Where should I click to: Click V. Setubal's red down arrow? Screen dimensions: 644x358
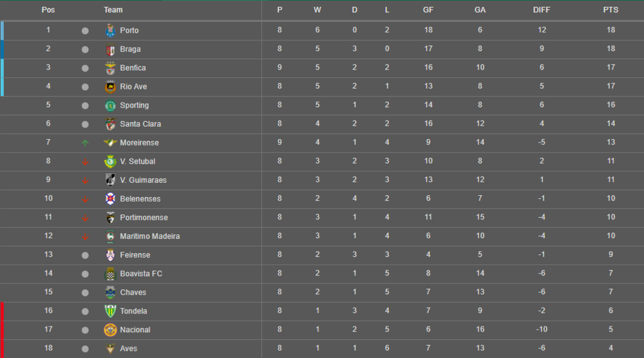click(85, 162)
